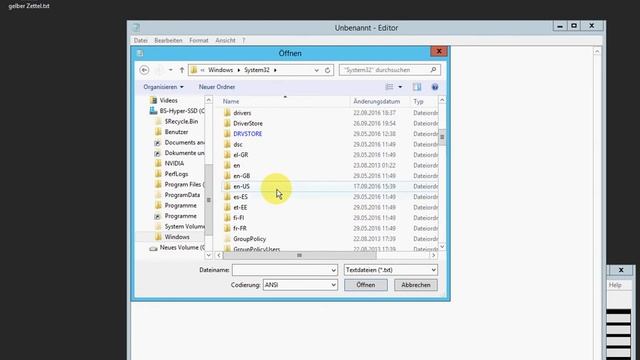Sort by the Änderungsdatum column header
Image resolution: width=640 pixels, height=360 pixels.
[376, 101]
